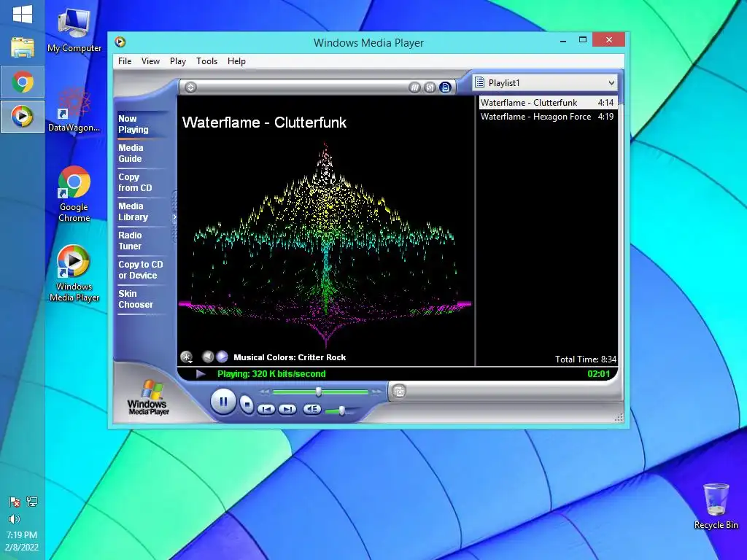Select the Google Chrome desktop shortcut
Viewport: 747px width, 560px height.
pyautogui.click(x=74, y=194)
